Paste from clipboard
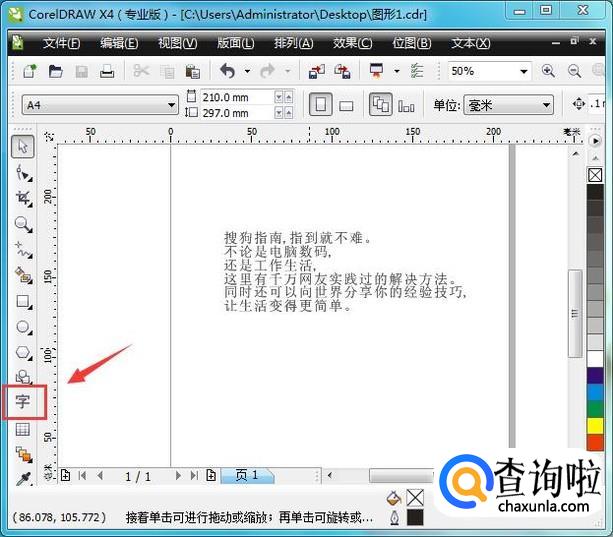Screen dimensions: 613x537 coord(193,72)
